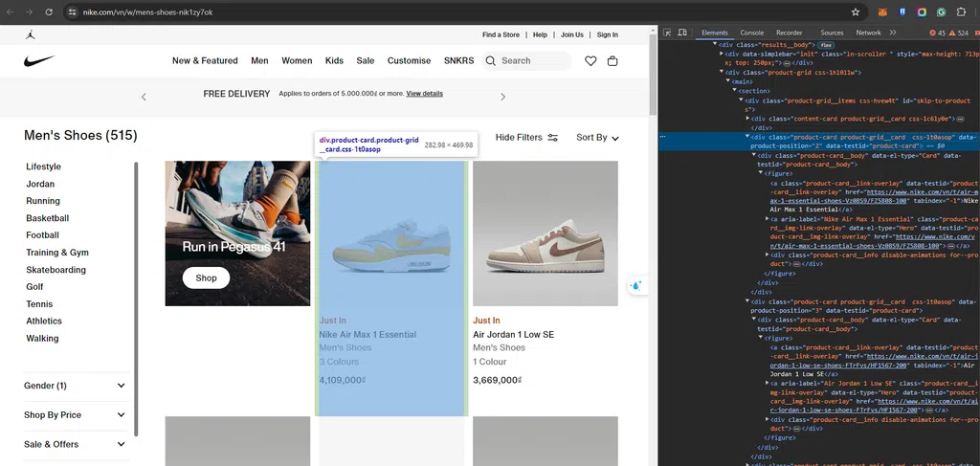Open the Kids menu
Image resolution: width=980 pixels, height=466 pixels.
(334, 60)
